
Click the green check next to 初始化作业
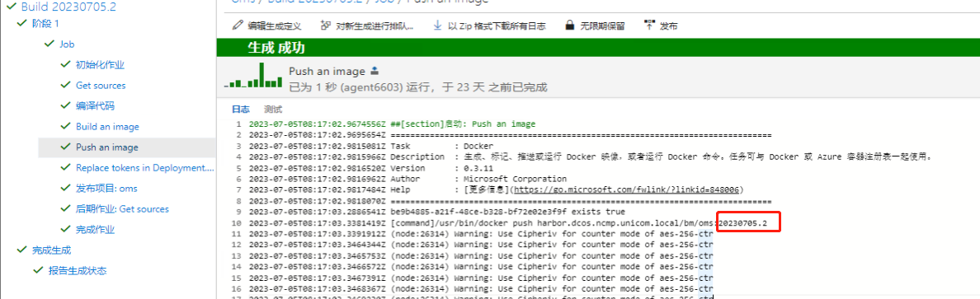tap(65, 65)
